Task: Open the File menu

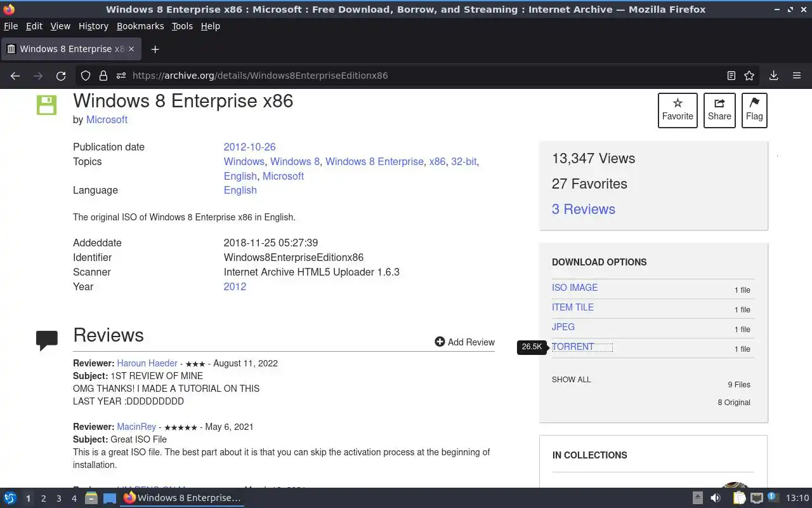Action: coord(11,26)
